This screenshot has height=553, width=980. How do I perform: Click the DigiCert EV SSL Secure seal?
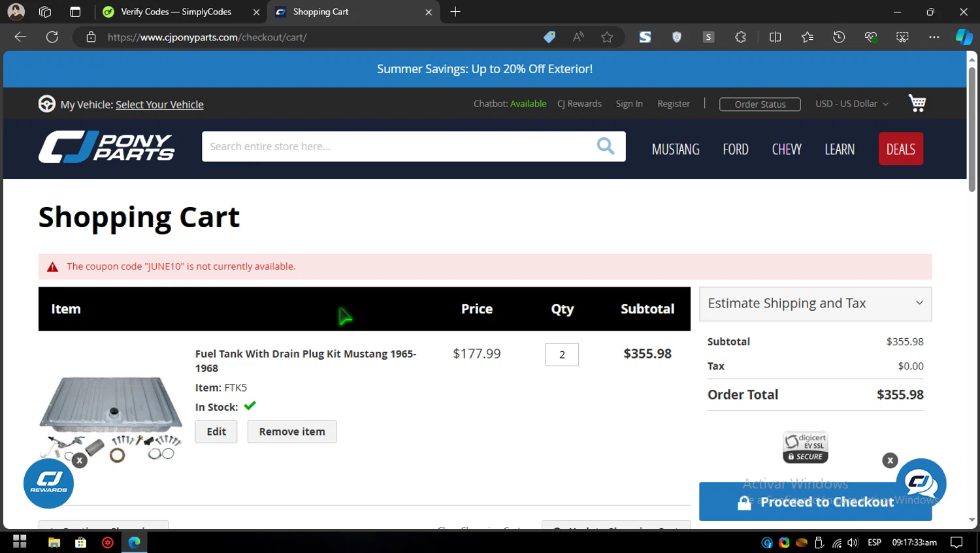(x=806, y=447)
